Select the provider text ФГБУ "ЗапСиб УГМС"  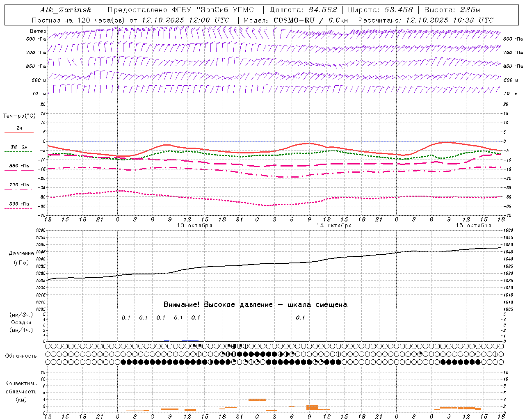(215, 10)
